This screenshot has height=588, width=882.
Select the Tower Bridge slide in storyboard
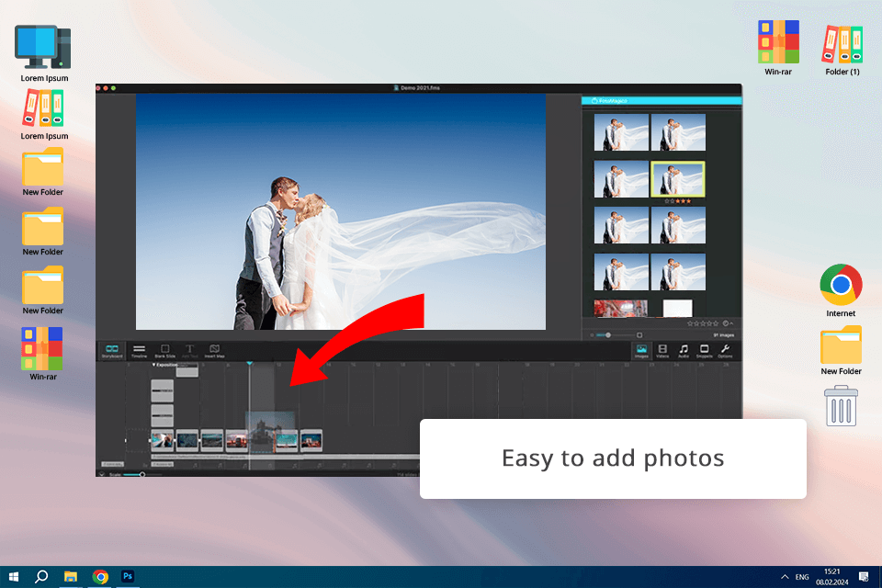[x=269, y=432]
